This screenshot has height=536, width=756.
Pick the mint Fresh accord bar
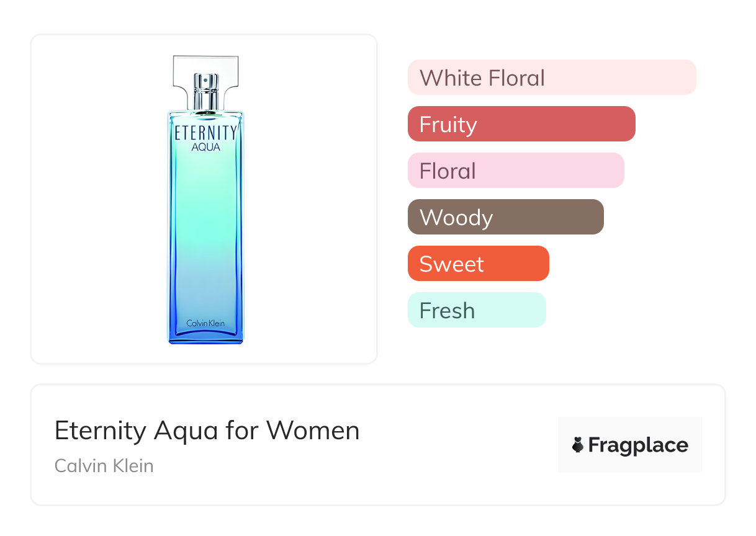pos(476,310)
